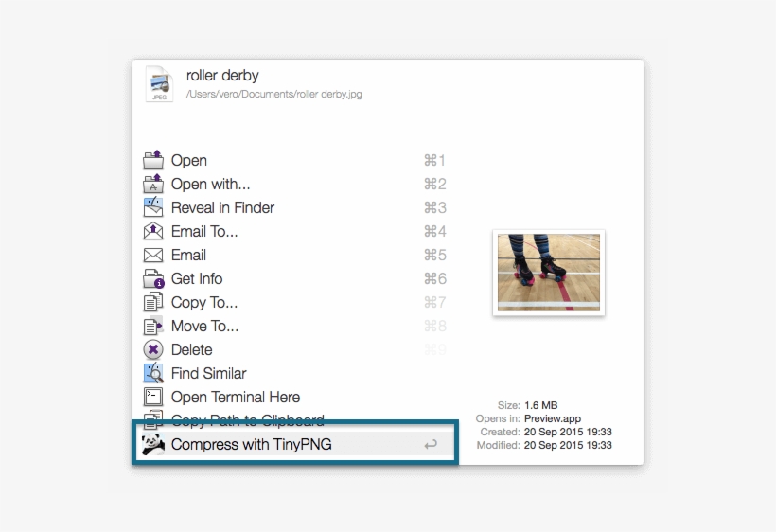Click the Email envelope icon
This screenshot has width=776, height=532.
pyautogui.click(x=153, y=255)
